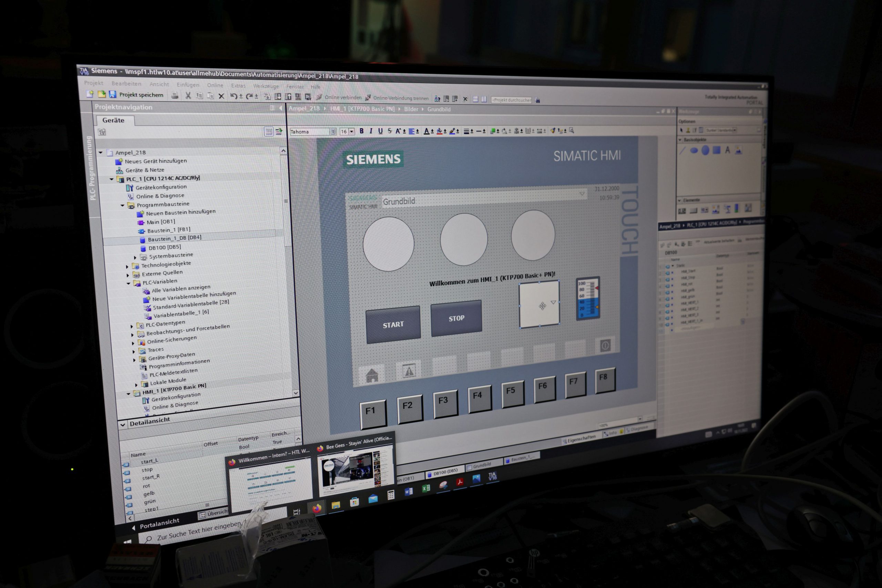The width and height of the screenshot is (882, 588).
Task: Click the search binoculars icon
Action: (538, 101)
